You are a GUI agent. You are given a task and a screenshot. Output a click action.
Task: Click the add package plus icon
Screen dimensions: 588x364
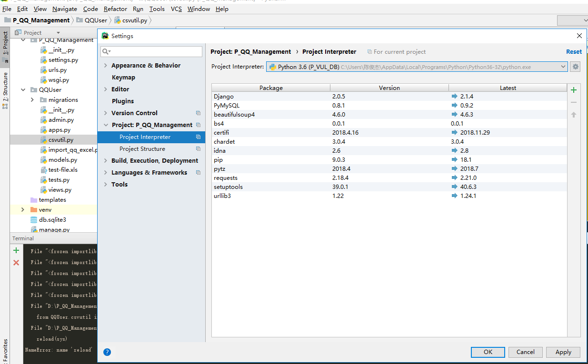574,90
